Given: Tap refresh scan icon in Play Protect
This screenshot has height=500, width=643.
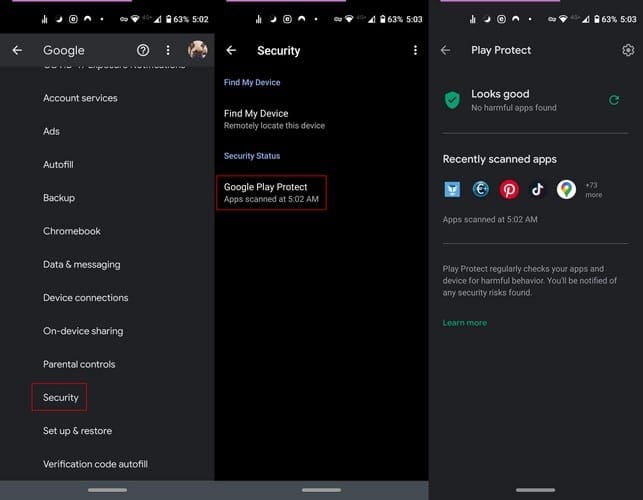Looking at the screenshot, I should click(614, 100).
